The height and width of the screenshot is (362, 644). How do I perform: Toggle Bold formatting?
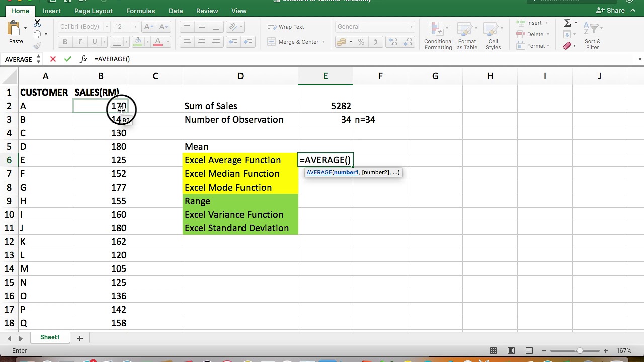coord(65,42)
